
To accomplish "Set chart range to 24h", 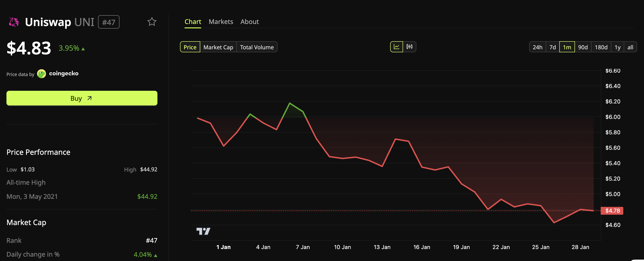I will point(537,47).
